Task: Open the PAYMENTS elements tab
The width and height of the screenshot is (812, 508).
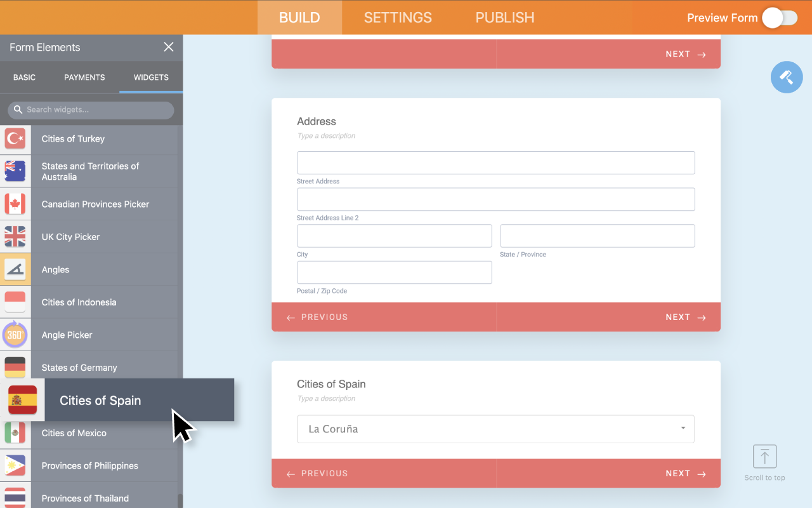Action: pos(84,77)
